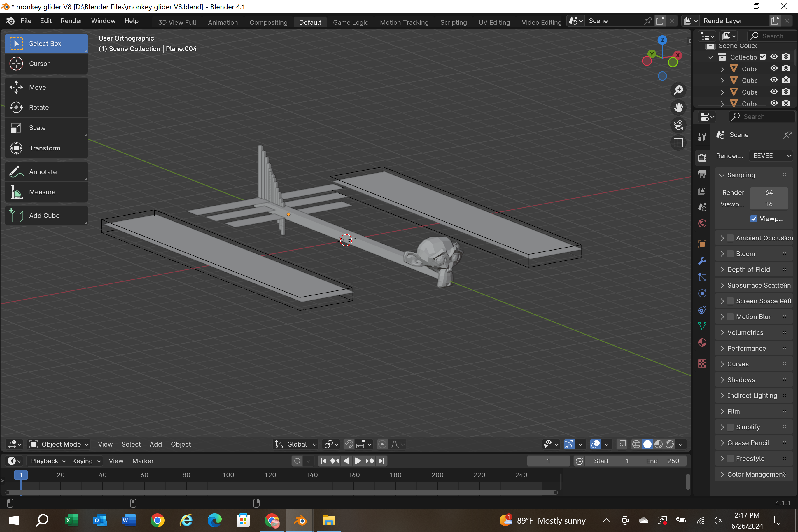798x532 pixels.
Task: Switch to UV Editing workspace tab
Action: (x=494, y=22)
